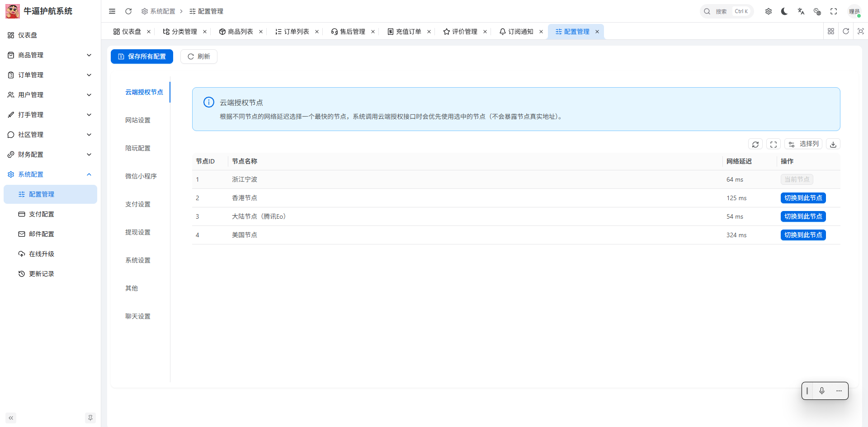Click the search box in the header

[726, 11]
